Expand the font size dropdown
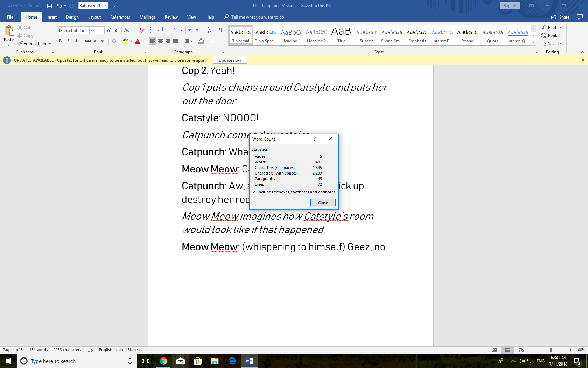Viewport: 588px width, 368px height. click(x=102, y=30)
